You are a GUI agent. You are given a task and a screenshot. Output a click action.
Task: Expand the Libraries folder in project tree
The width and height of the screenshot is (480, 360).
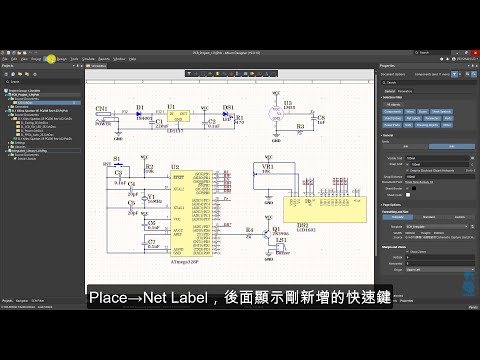[x=9, y=147]
